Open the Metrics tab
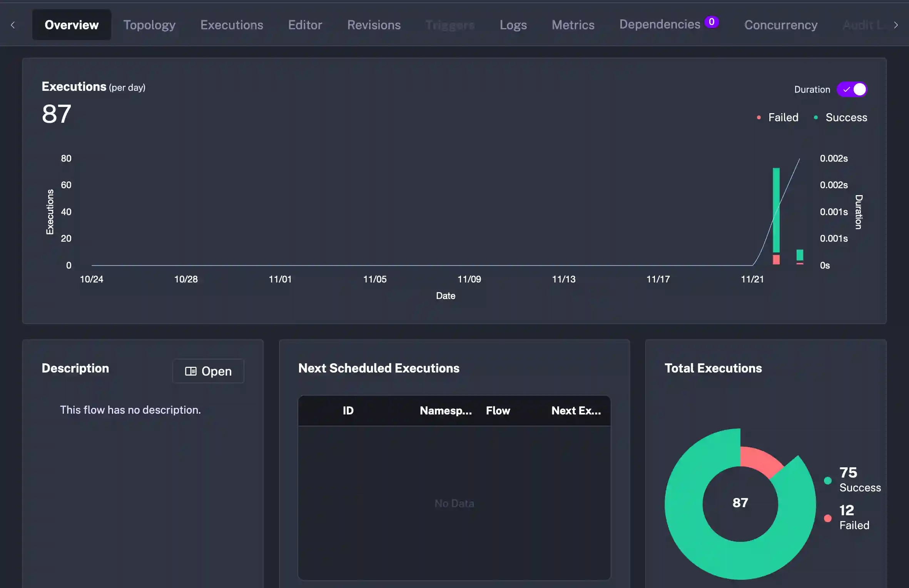 click(573, 25)
